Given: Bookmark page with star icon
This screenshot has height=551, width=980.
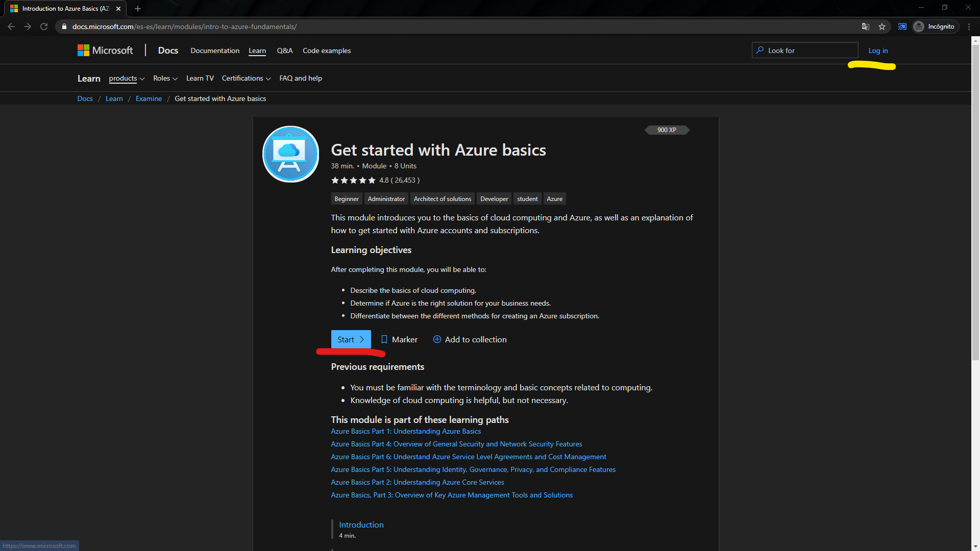Looking at the screenshot, I should [x=882, y=27].
